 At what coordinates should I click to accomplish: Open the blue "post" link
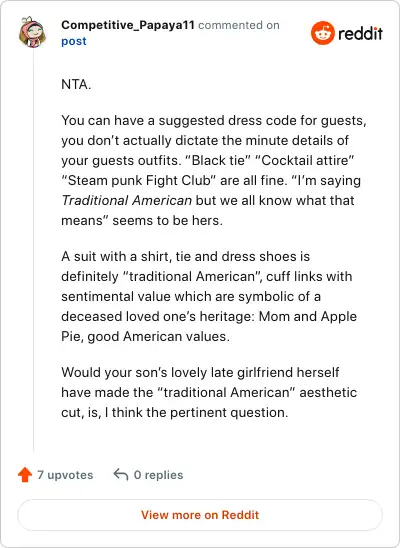[x=74, y=41]
